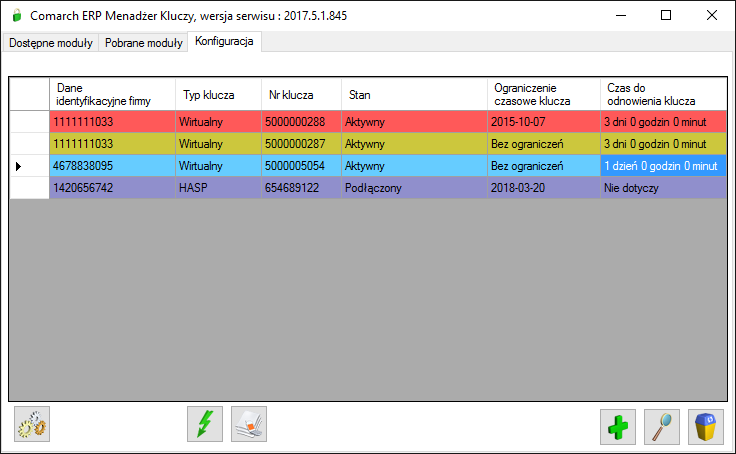Click row header of key 5000000288
Screen dimensions: 736x454
pyautogui.click(x=29, y=122)
